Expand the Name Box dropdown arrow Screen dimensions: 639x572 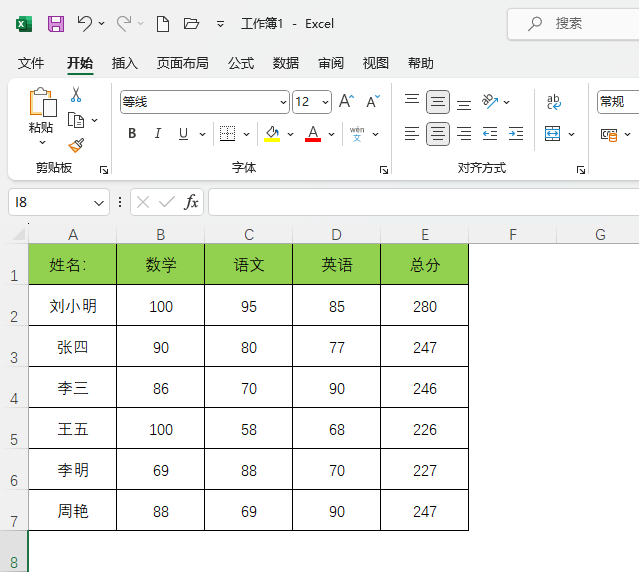coord(99,202)
